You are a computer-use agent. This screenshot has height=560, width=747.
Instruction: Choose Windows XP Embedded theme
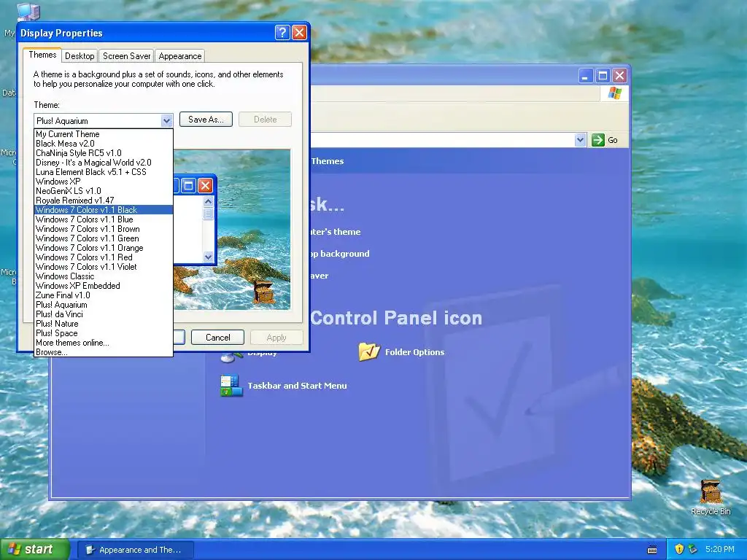104,286
